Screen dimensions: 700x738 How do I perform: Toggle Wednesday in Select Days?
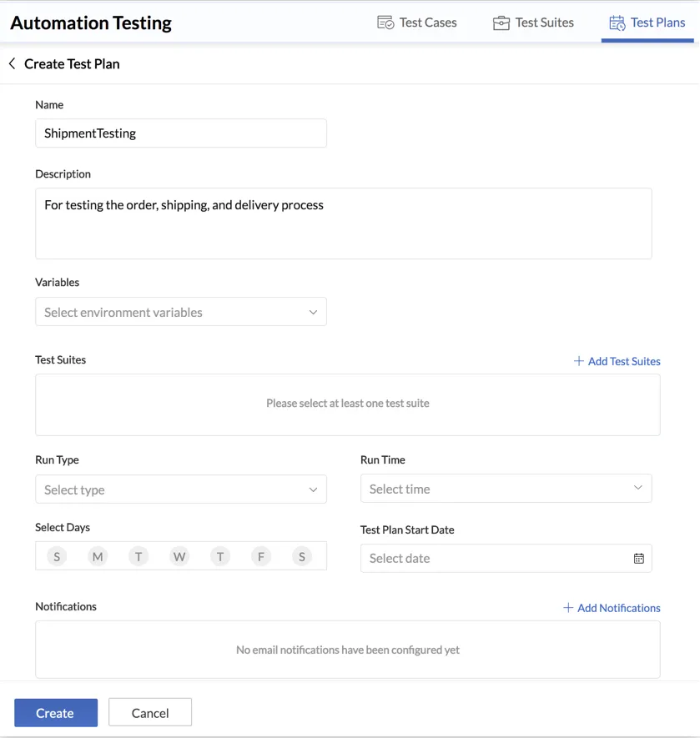click(179, 557)
